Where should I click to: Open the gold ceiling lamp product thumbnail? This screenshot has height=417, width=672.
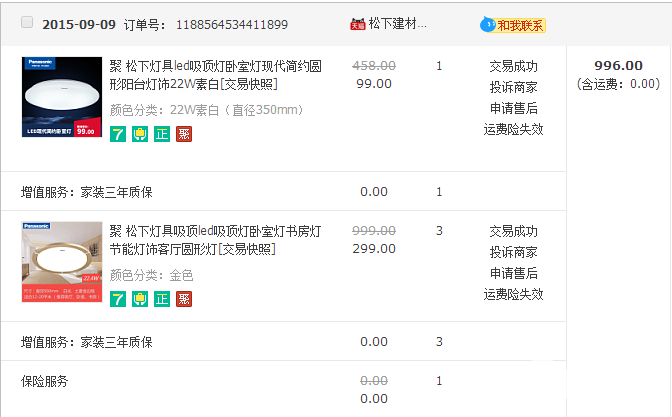(62, 263)
